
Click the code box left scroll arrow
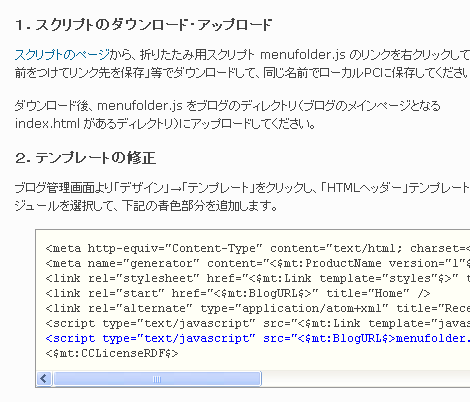coord(44,379)
